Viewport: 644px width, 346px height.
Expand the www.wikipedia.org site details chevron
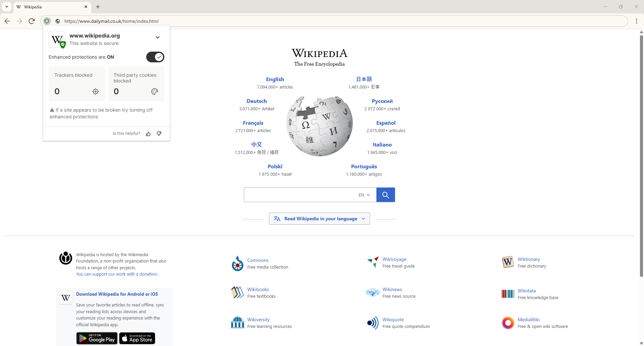158,38
